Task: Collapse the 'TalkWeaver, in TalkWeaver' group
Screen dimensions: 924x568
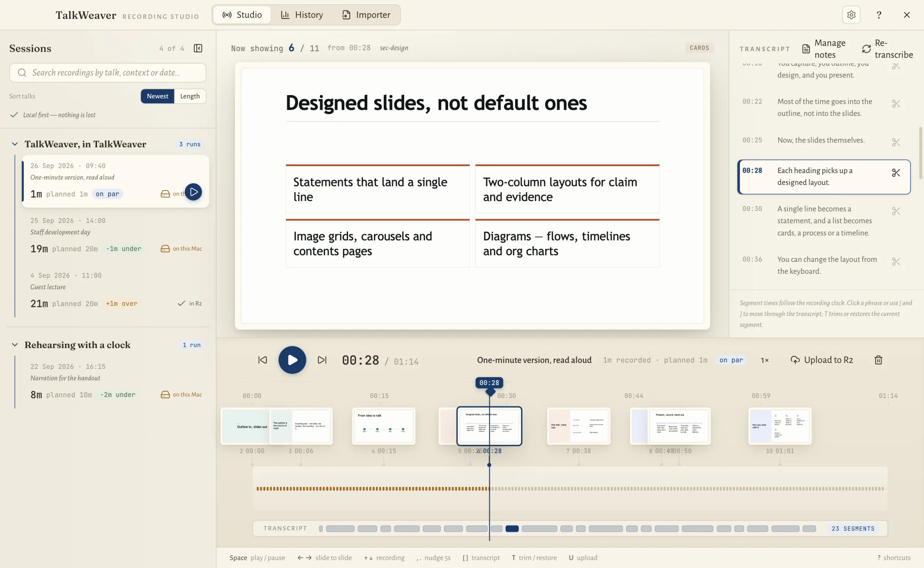Action: click(x=15, y=144)
